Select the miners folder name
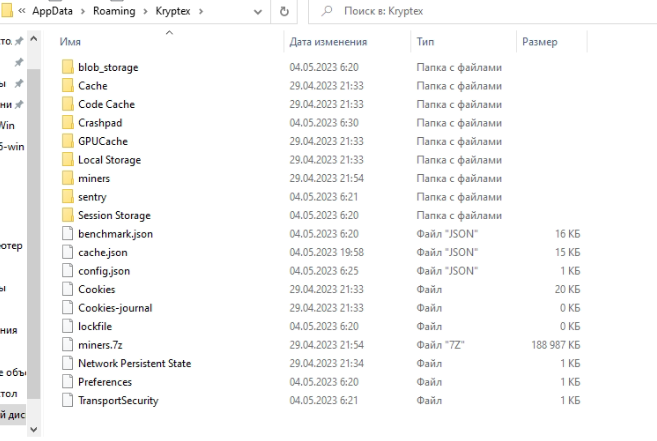 (94, 178)
